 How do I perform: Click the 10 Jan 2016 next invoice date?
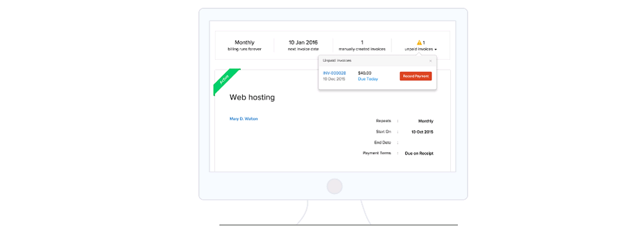click(303, 45)
